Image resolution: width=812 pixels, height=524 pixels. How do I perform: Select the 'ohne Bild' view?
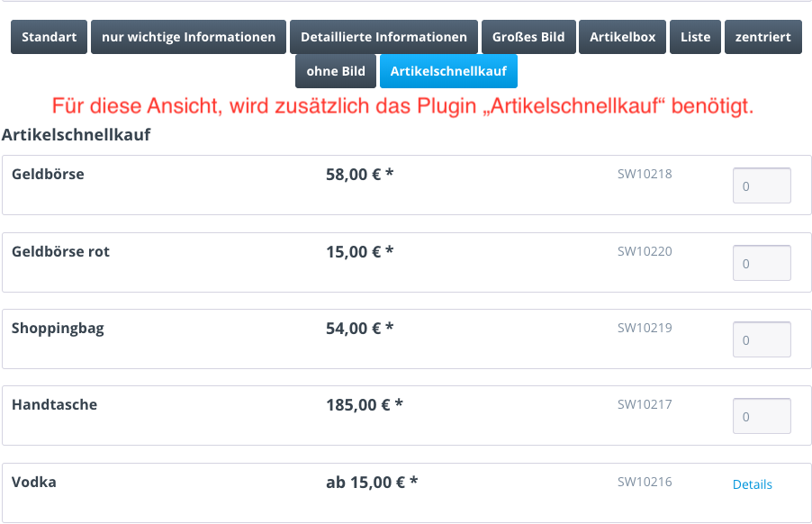coord(336,71)
